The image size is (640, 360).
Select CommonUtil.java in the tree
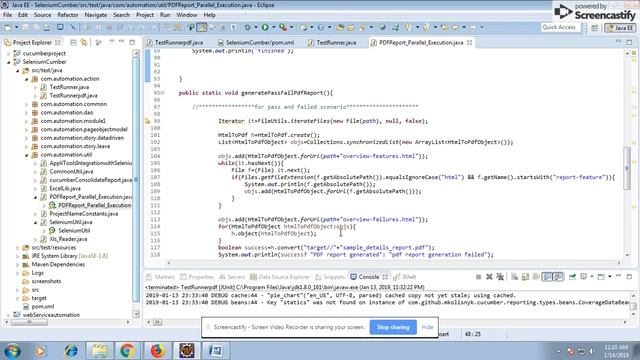[x=71, y=171]
